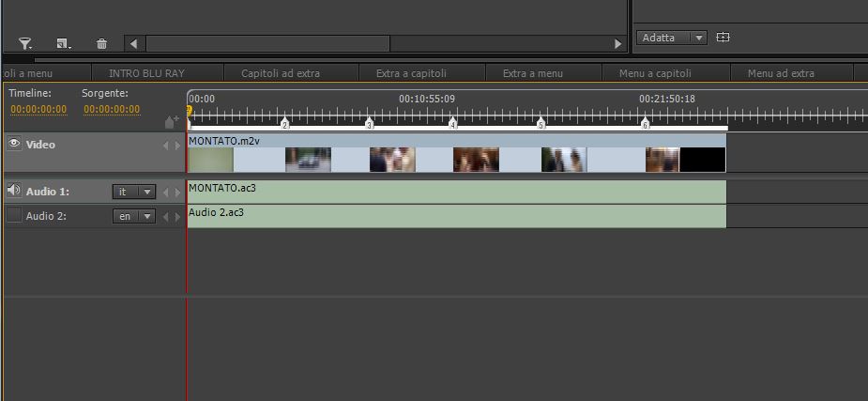Viewport: 868px width, 401px height.
Task: Click the trash can delete icon
Action: coord(102,44)
